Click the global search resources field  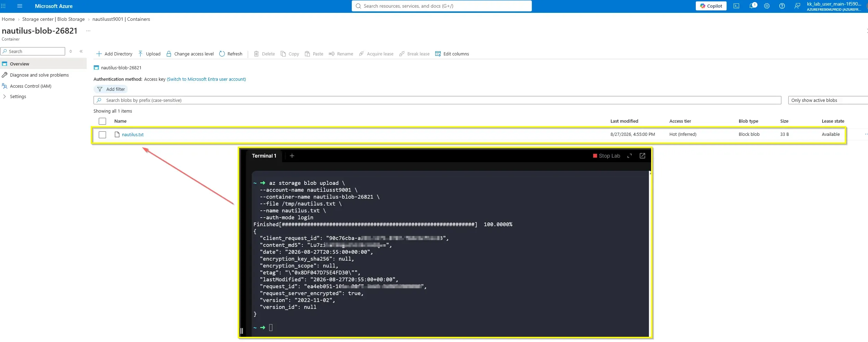[441, 6]
